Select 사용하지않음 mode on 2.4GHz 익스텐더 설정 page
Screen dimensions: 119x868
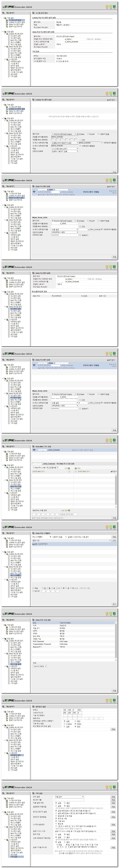coord(98,134)
